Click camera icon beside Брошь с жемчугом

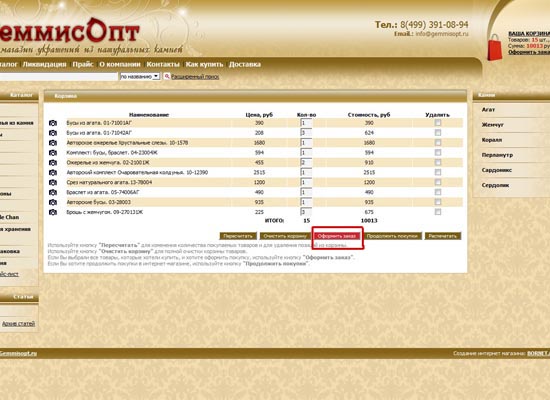tap(53, 212)
